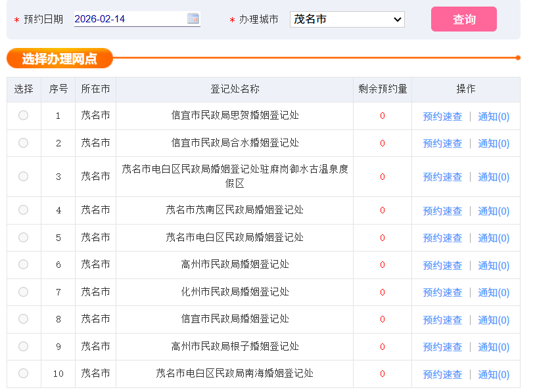
Task: Select the radio button for 信宜市民政局合水婚姻登记处
Action: click(x=23, y=142)
